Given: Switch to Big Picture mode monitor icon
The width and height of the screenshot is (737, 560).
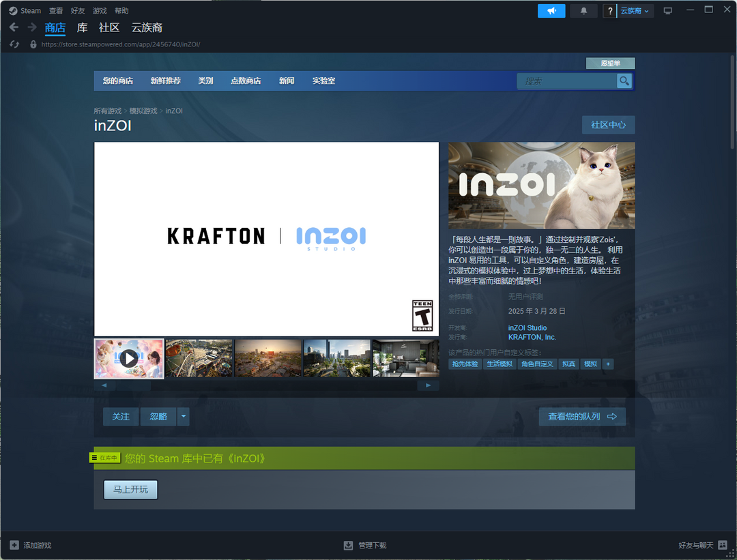Looking at the screenshot, I should coord(667,11).
